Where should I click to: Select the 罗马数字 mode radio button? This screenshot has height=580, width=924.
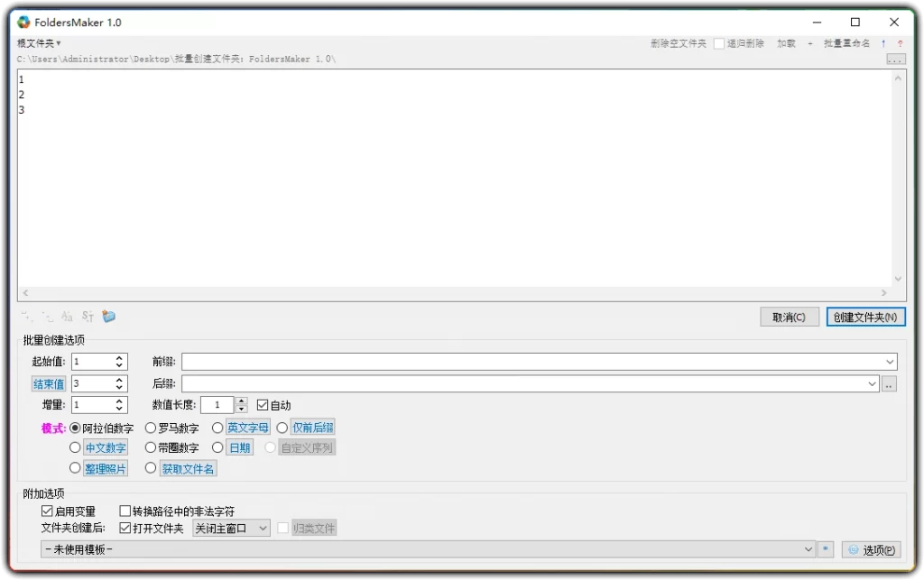(151, 428)
